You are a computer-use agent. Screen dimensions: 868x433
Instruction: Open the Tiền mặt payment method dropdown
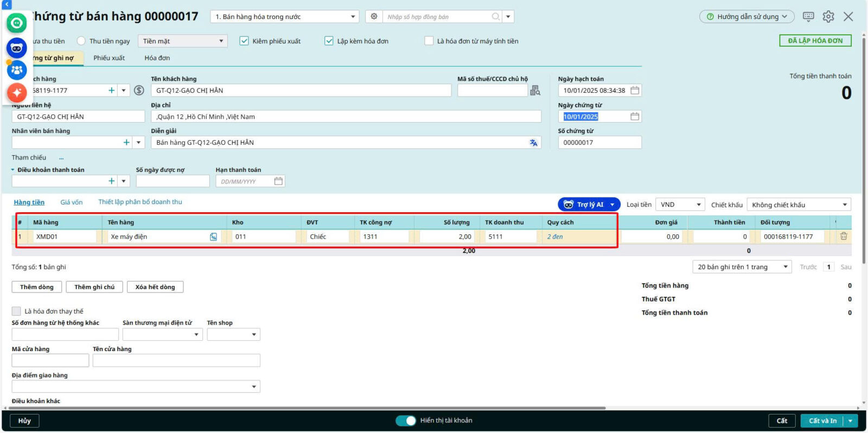(x=183, y=41)
